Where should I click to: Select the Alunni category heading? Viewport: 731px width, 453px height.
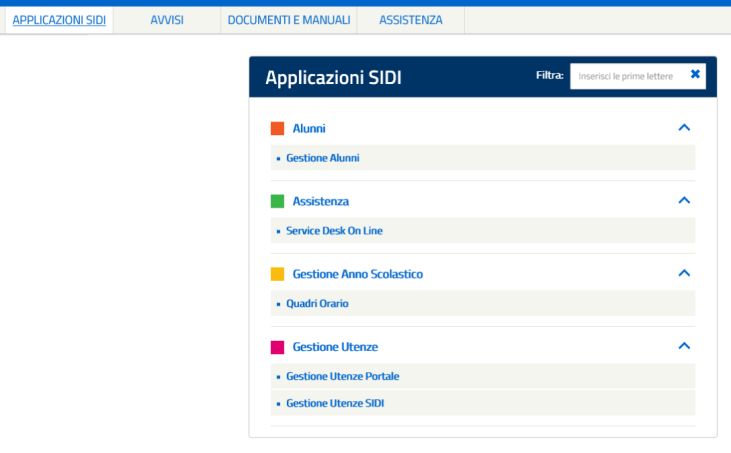click(309, 128)
